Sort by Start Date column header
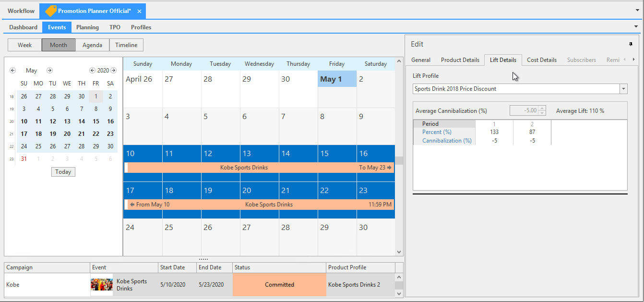 177,267
